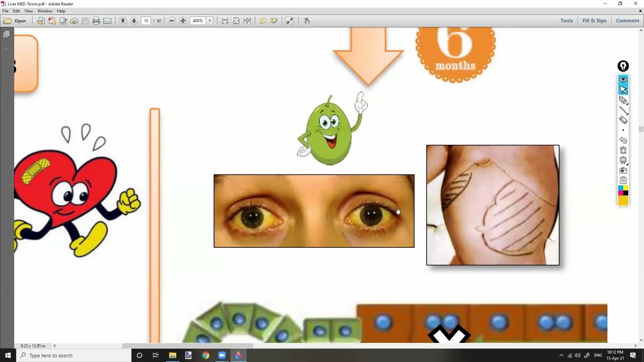Show page thumbnails in left panel
644x362 pixels.
pos(7,34)
